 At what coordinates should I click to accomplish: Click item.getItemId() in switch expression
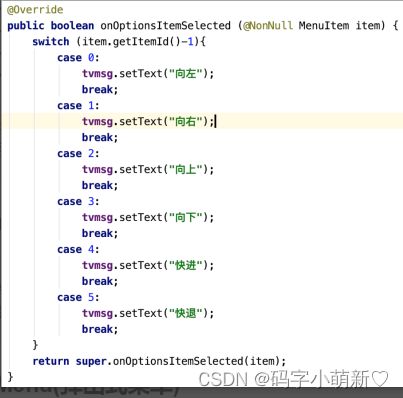[131, 42]
